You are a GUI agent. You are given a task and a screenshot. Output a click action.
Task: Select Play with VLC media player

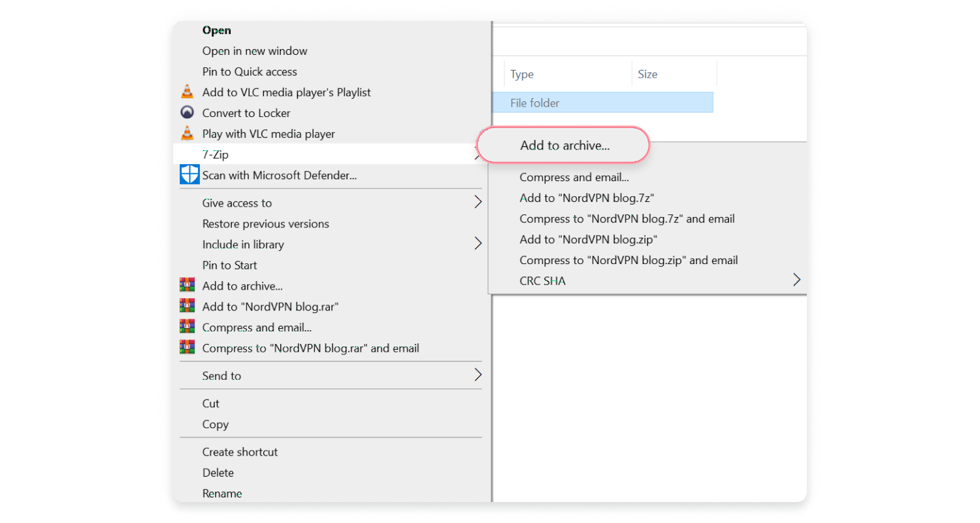(269, 134)
